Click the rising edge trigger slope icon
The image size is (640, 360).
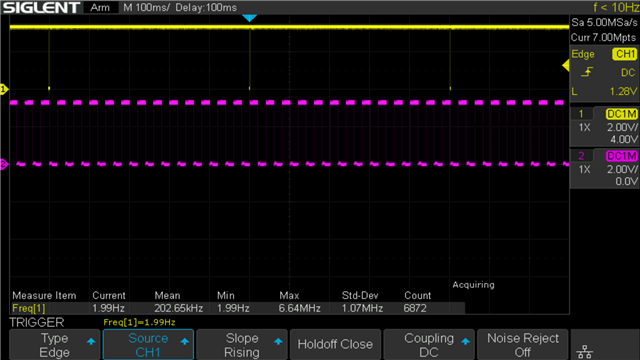tap(587, 73)
